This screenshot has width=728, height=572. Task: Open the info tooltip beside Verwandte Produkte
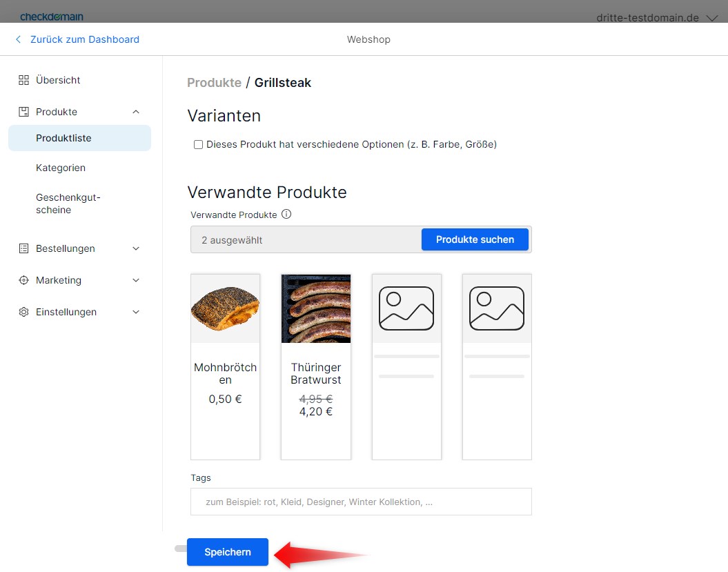click(286, 215)
